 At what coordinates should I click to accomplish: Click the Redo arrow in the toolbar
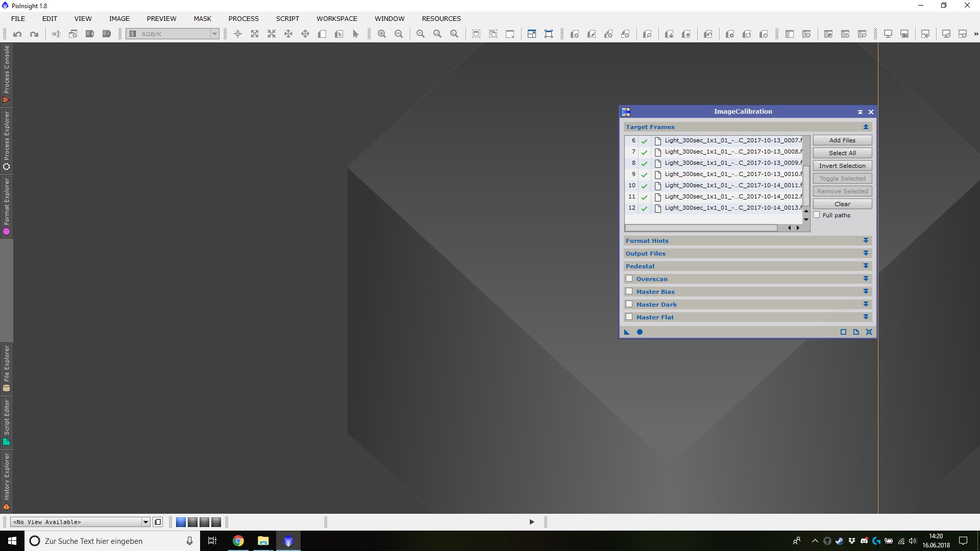pos(34,34)
